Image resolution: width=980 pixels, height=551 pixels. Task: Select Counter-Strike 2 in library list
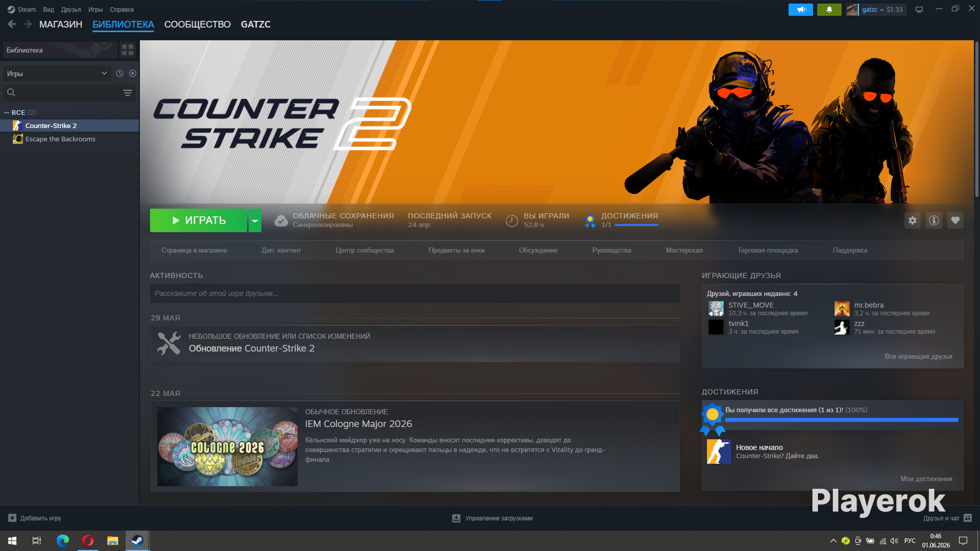click(x=69, y=126)
